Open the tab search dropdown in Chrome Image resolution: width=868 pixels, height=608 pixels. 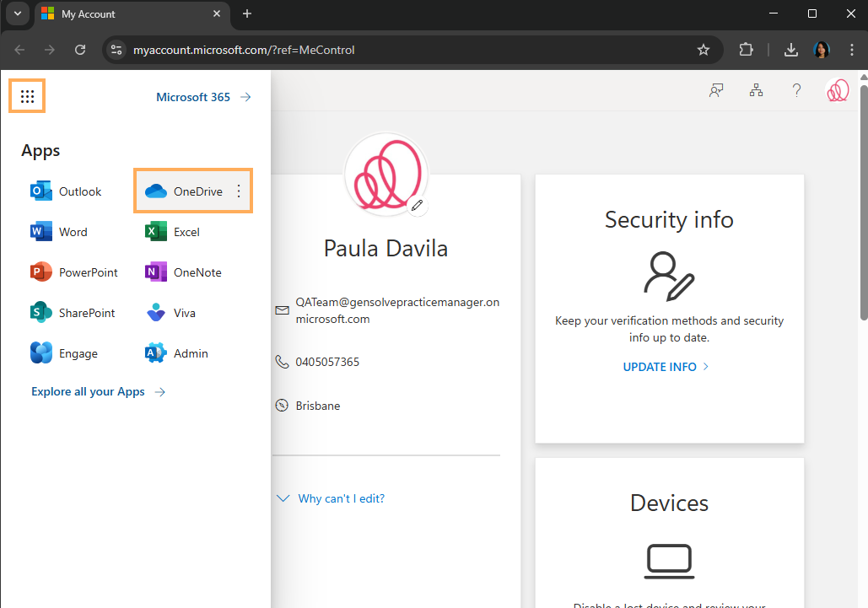tap(16, 14)
